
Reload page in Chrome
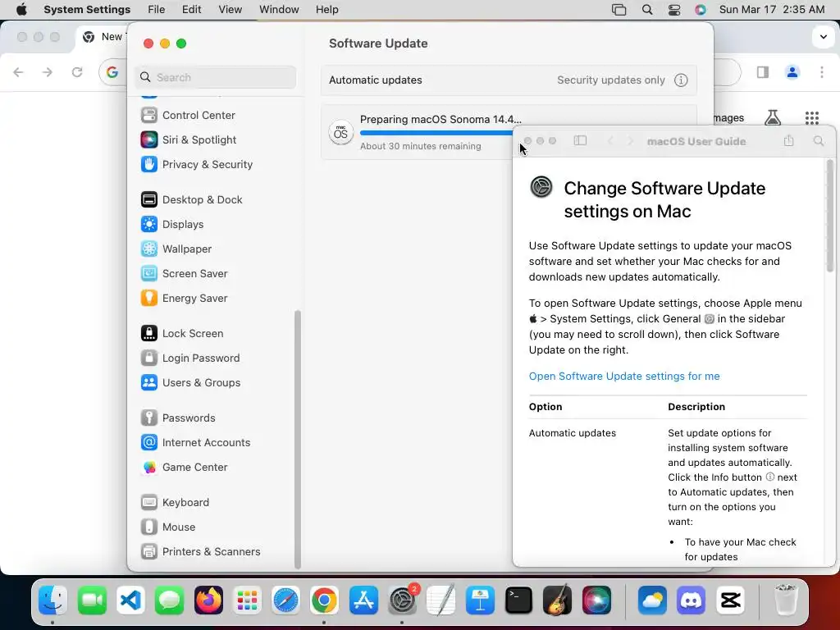(77, 72)
